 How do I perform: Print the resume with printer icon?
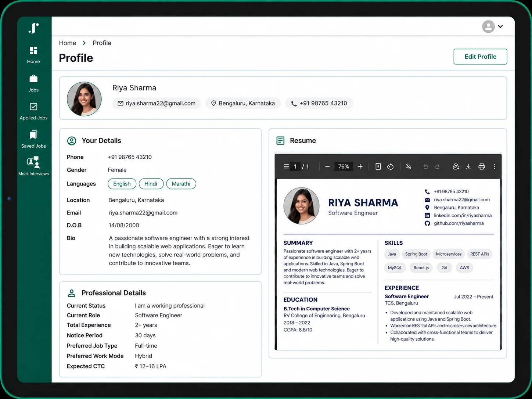tap(482, 166)
